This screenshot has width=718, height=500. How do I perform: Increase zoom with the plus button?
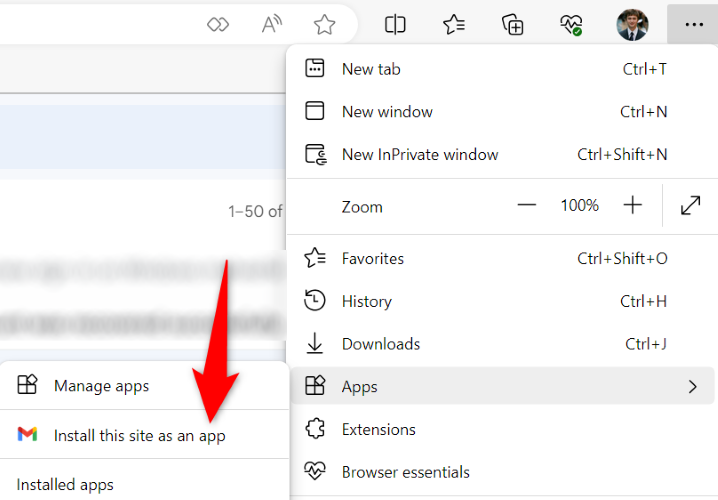click(632, 205)
